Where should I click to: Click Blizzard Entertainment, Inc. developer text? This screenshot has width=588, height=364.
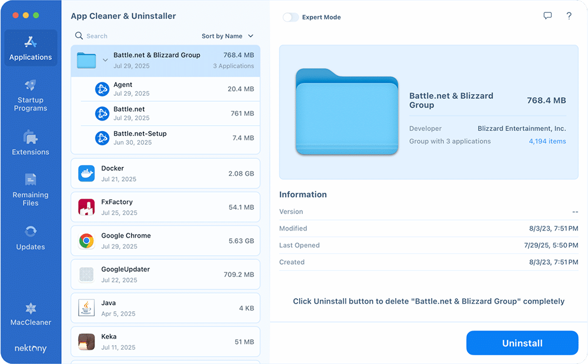522,129
